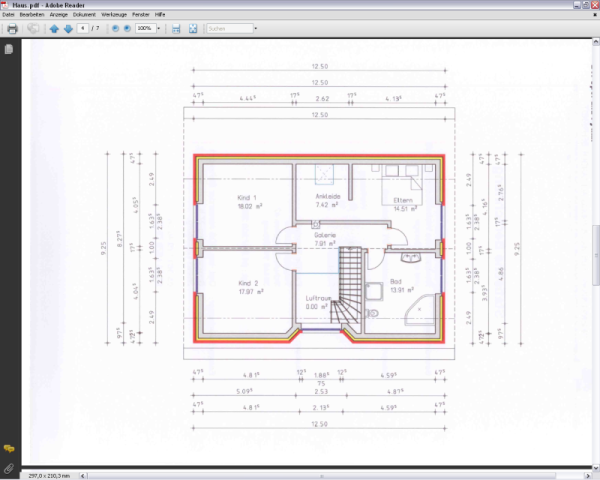Open the Pages panel in left sidebar
The width and height of the screenshot is (600, 480).
point(9,48)
